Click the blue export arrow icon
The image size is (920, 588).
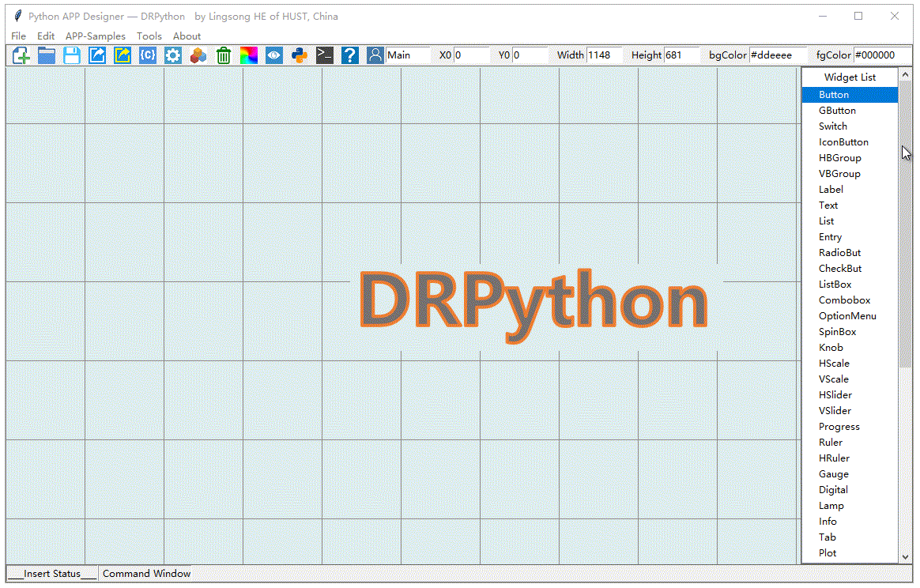coord(96,56)
